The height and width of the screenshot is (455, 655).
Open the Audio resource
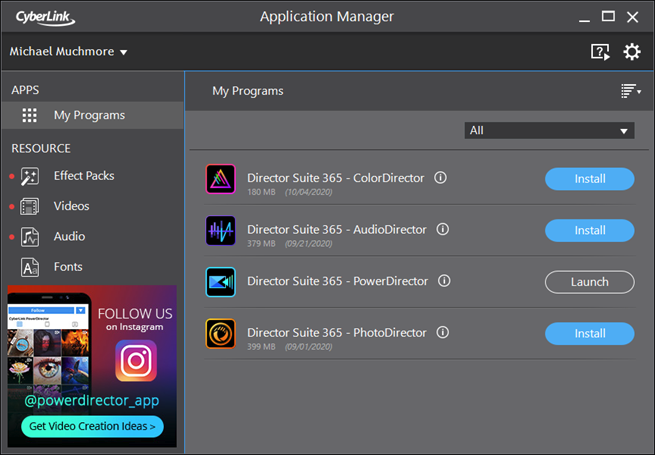[69, 236]
